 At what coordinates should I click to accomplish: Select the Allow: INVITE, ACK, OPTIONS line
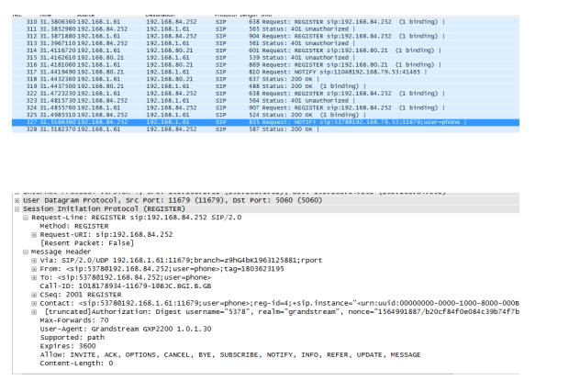pos(230,354)
